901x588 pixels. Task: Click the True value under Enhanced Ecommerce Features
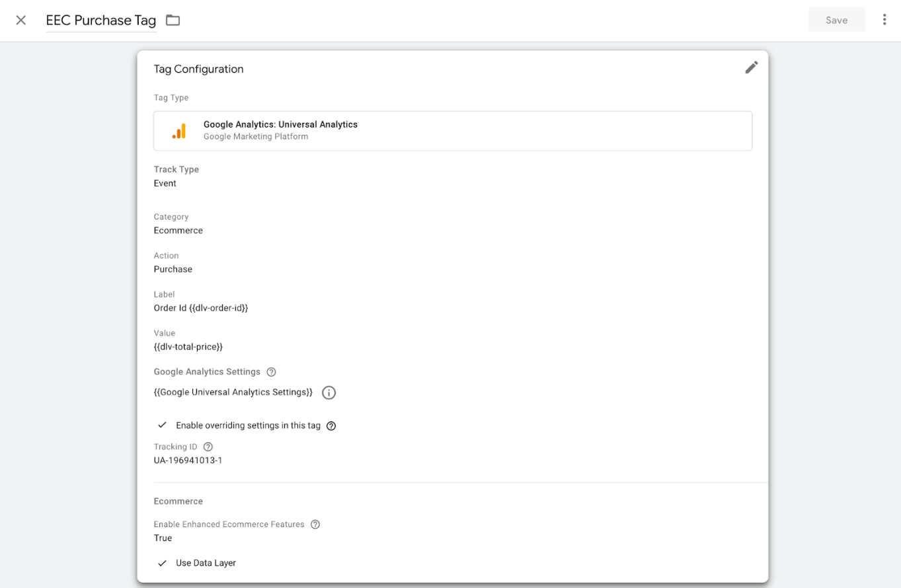163,538
